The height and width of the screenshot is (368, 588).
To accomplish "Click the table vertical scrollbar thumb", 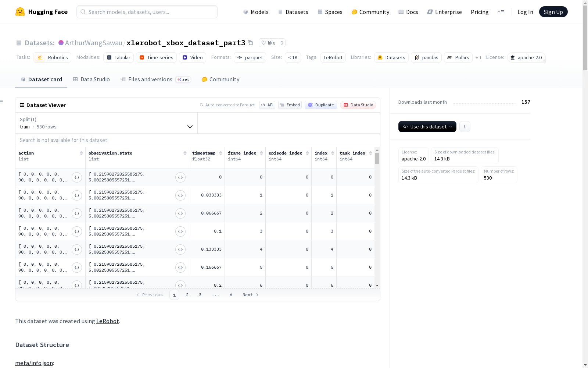I will pyautogui.click(x=377, y=158).
